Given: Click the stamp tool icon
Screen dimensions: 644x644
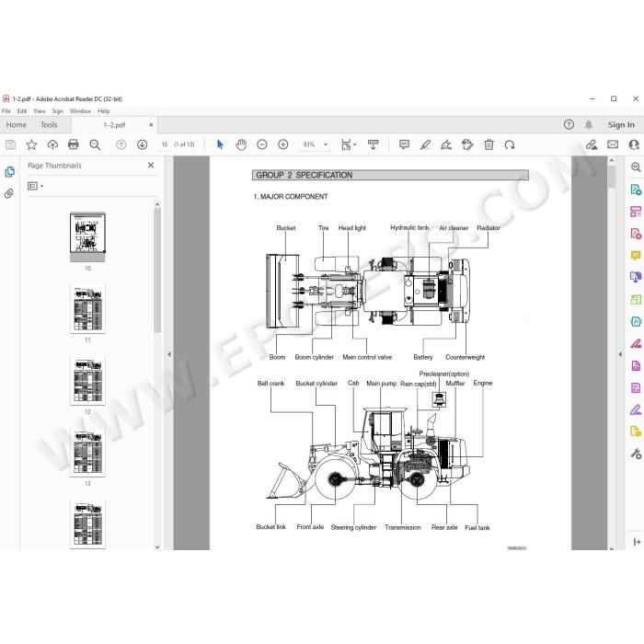Looking at the screenshot, I should point(467,144).
